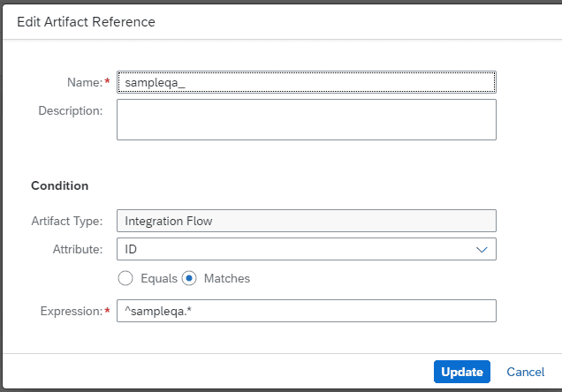Click the Edit Artifact Reference dialog title
The width and height of the screenshot is (562, 392).
86,22
